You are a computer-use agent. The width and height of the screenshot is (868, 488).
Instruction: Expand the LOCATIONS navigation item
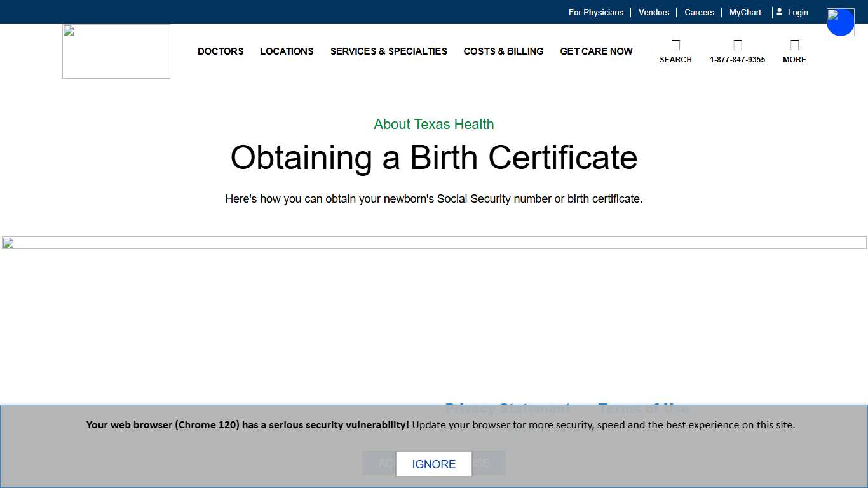click(x=287, y=51)
